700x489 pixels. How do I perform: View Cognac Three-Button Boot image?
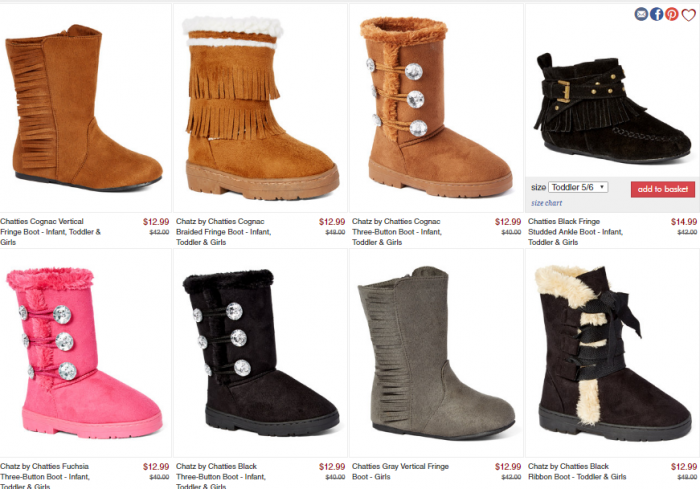pyautogui.click(x=436, y=108)
